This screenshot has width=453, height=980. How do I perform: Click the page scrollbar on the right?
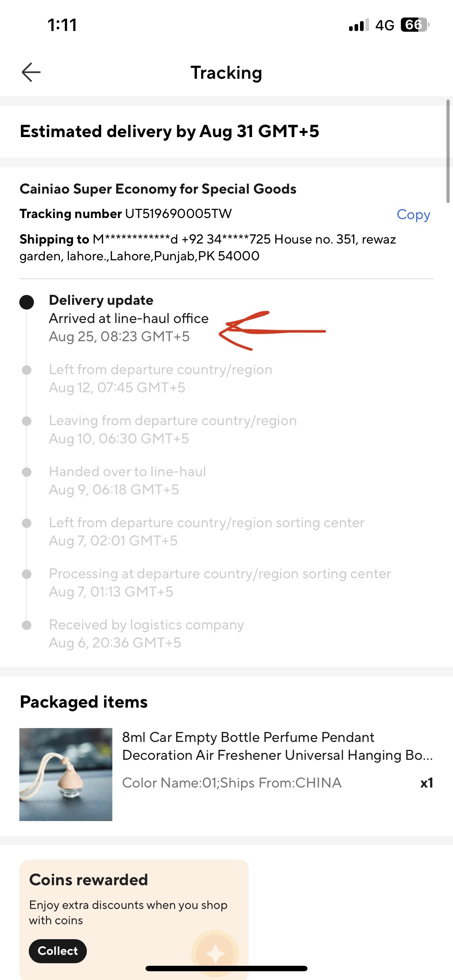tap(448, 151)
